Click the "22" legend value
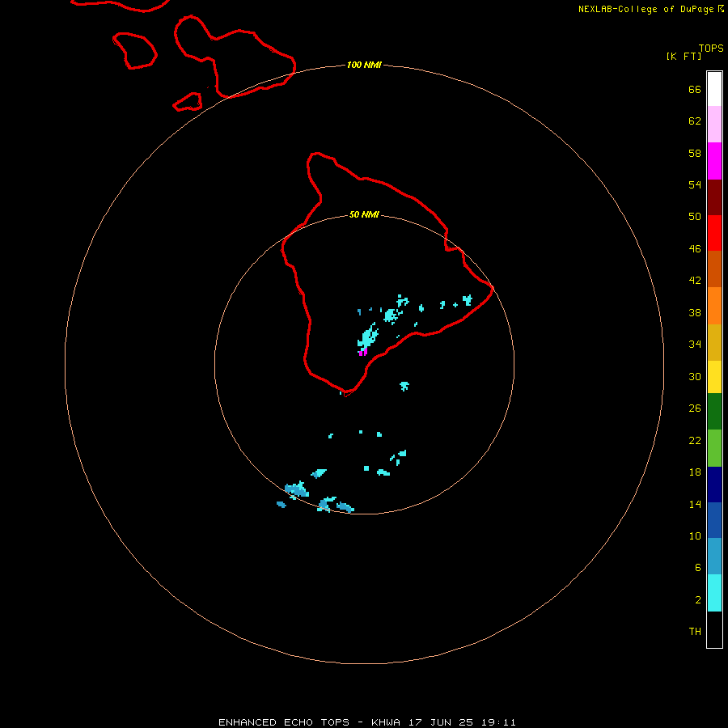 (x=695, y=440)
